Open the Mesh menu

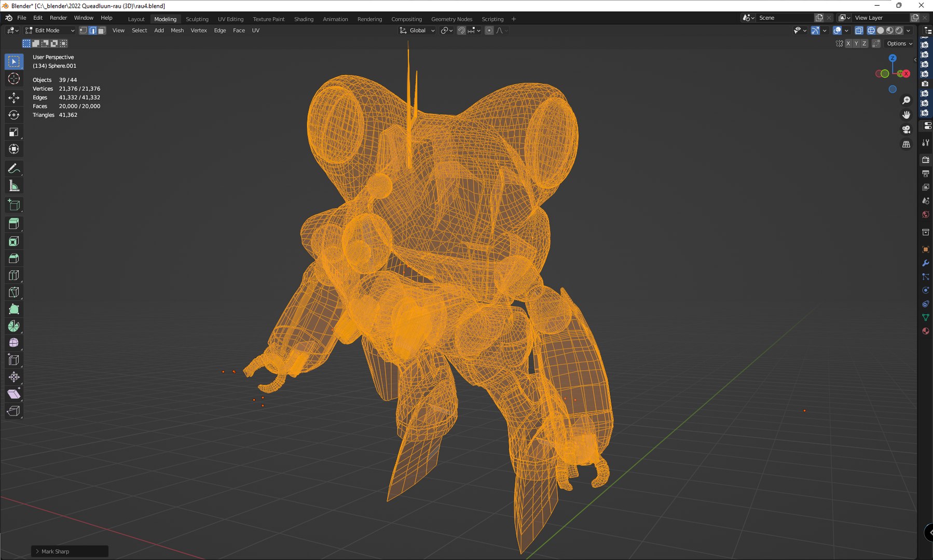coord(177,31)
